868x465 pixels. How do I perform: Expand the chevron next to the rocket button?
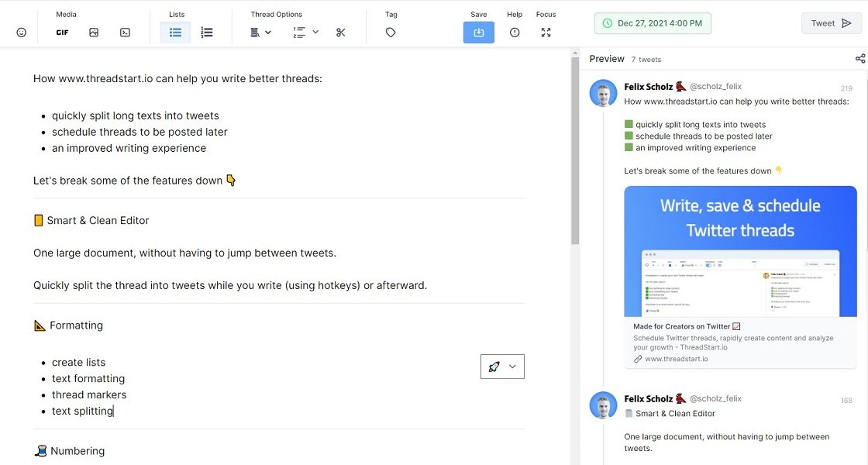pyautogui.click(x=511, y=366)
